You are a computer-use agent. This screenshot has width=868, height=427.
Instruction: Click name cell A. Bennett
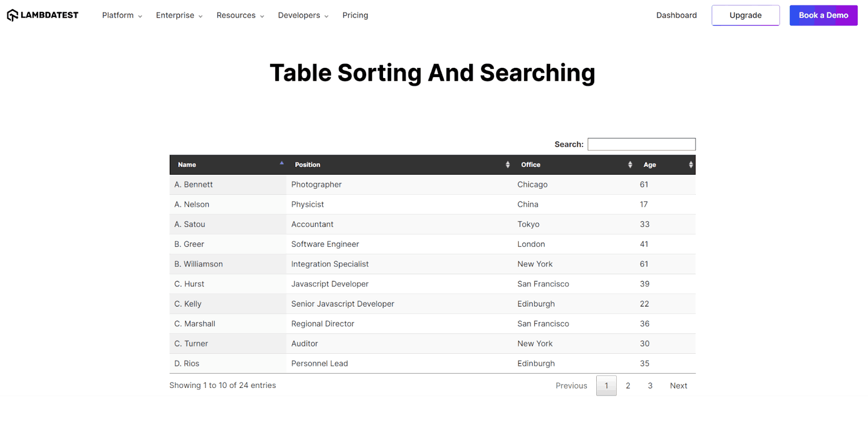pyautogui.click(x=228, y=184)
